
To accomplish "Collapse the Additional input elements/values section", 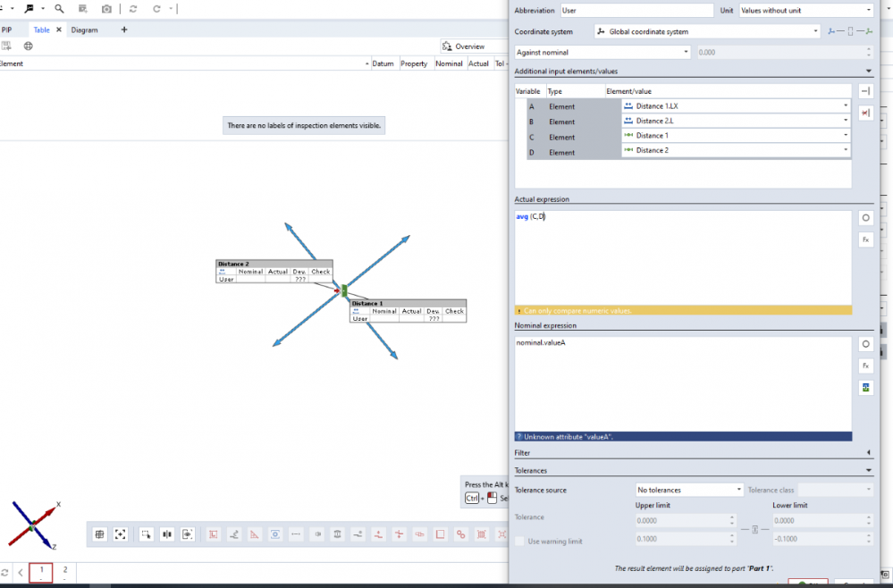I will [869, 71].
